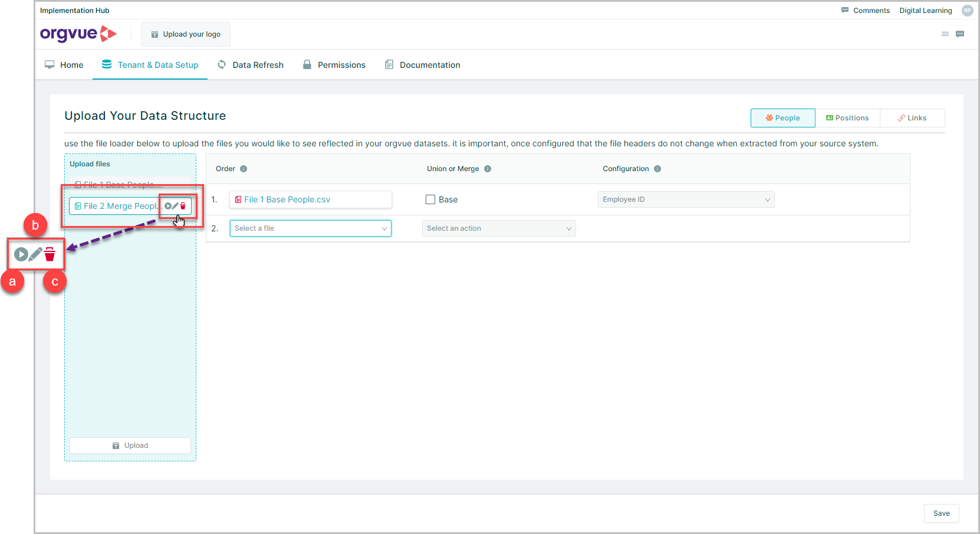
Task: Open the Digital Learning link
Action: (926, 11)
